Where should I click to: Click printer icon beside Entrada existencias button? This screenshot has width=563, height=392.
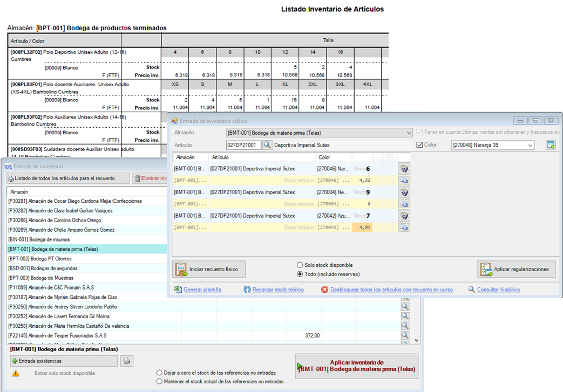coord(126,361)
